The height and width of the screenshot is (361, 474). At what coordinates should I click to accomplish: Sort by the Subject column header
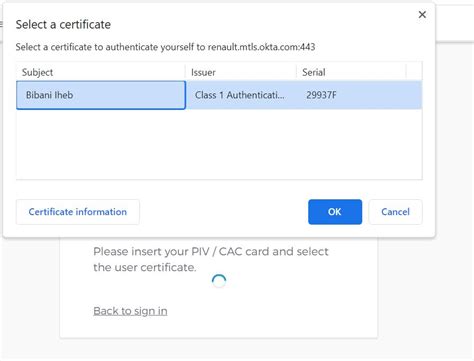click(101, 72)
